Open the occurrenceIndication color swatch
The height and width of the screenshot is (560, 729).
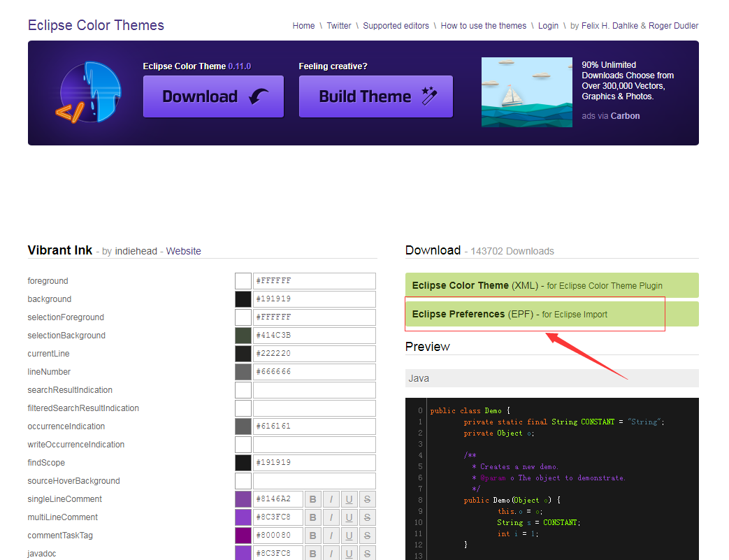pyautogui.click(x=243, y=426)
